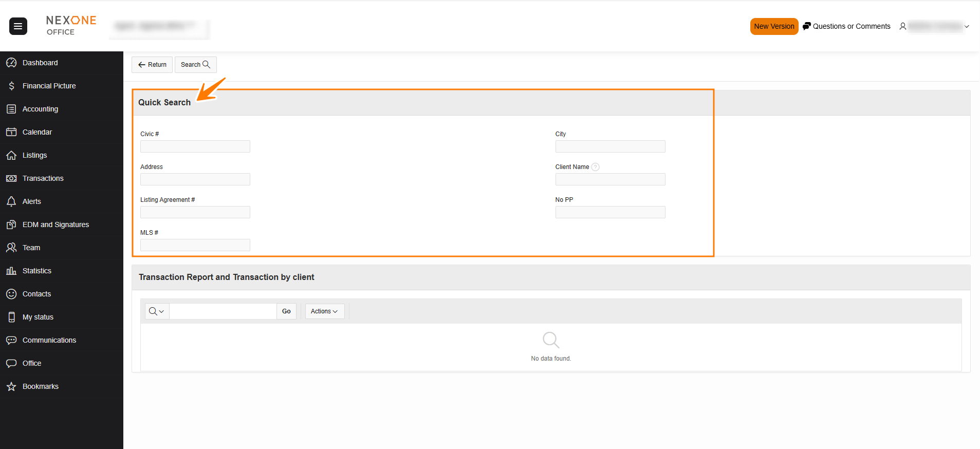Screen dimensions: 980x449
Task: Focus the City input field
Action: point(610,146)
